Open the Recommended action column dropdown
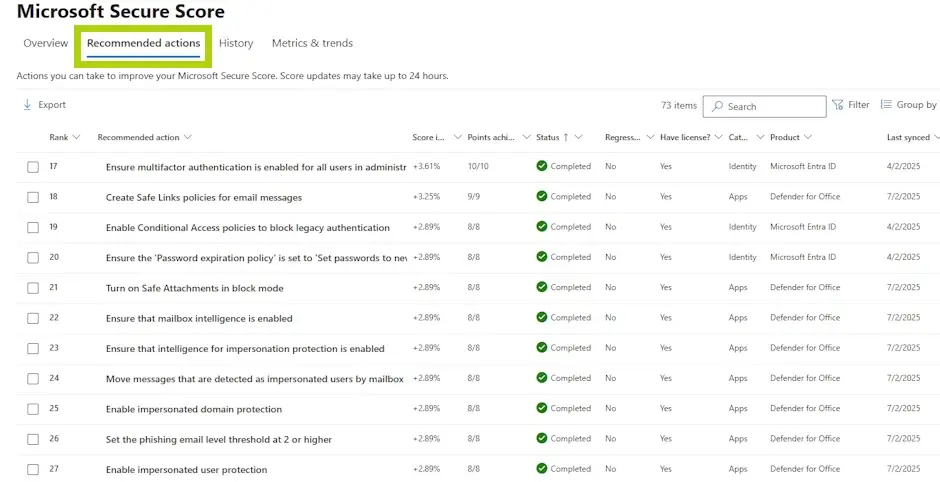Screen dimensions: 940x482 [x=188, y=137]
